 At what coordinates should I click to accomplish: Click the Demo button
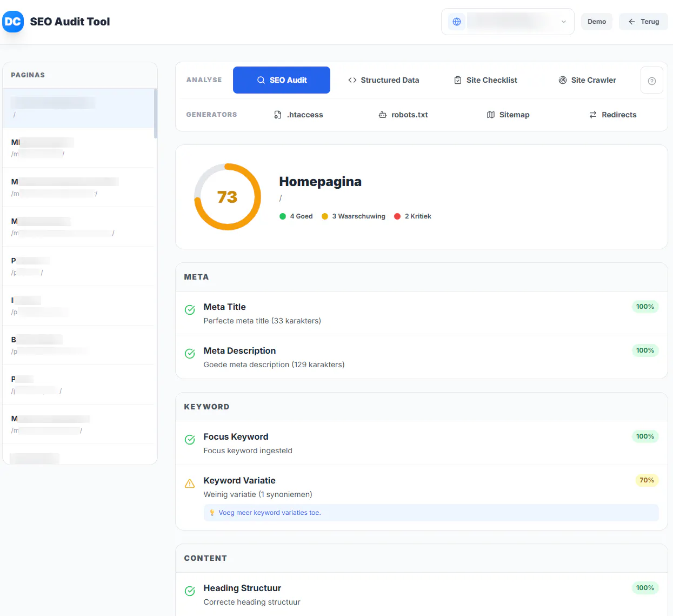pyautogui.click(x=597, y=22)
